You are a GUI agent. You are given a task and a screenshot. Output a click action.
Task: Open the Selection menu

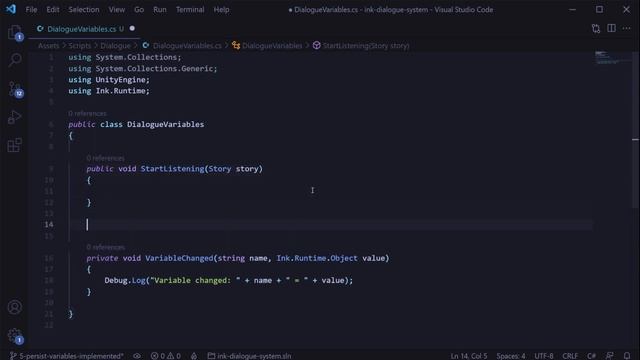84,9
